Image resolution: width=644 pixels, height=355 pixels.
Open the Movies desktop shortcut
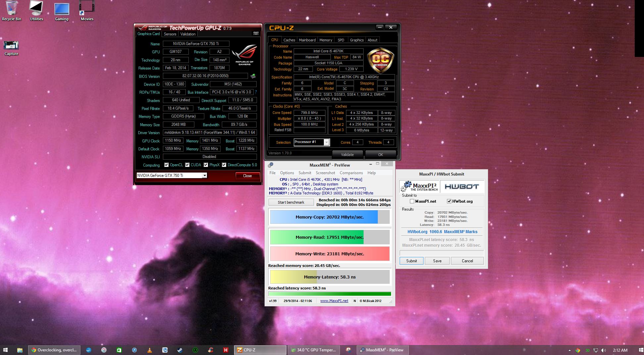(87, 11)
